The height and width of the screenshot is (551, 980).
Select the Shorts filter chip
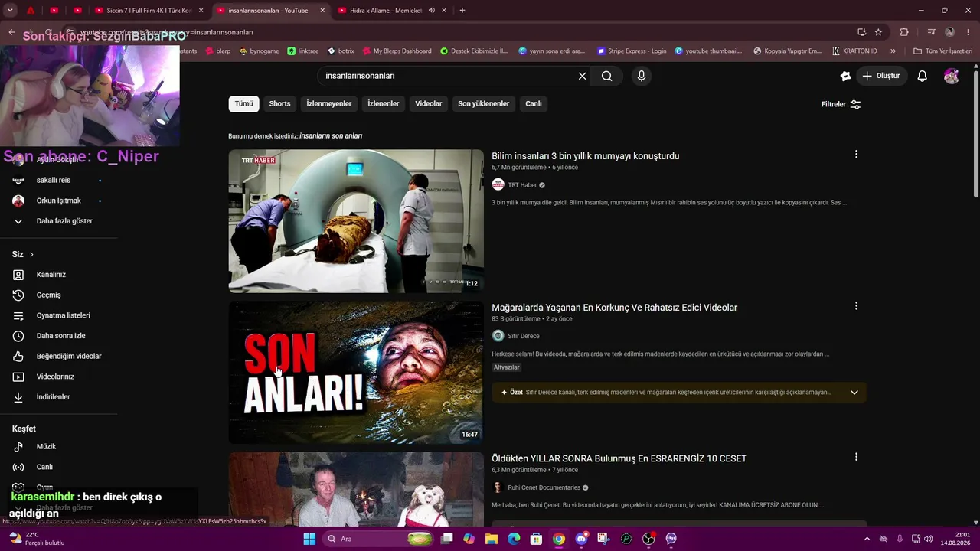click(x=279, y=104)
